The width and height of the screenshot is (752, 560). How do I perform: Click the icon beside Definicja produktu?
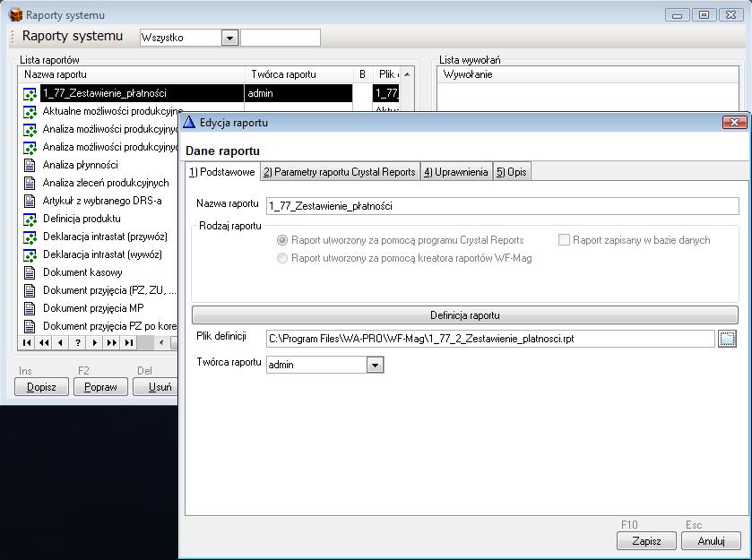coord(30,219)
